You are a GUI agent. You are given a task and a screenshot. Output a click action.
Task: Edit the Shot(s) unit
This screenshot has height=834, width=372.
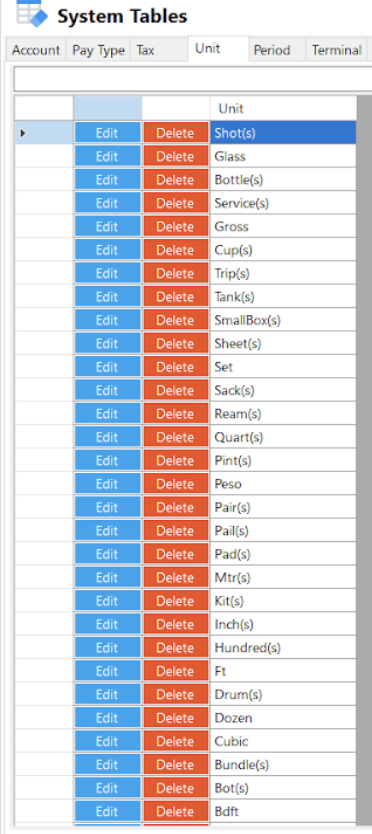tap(108, 132)
